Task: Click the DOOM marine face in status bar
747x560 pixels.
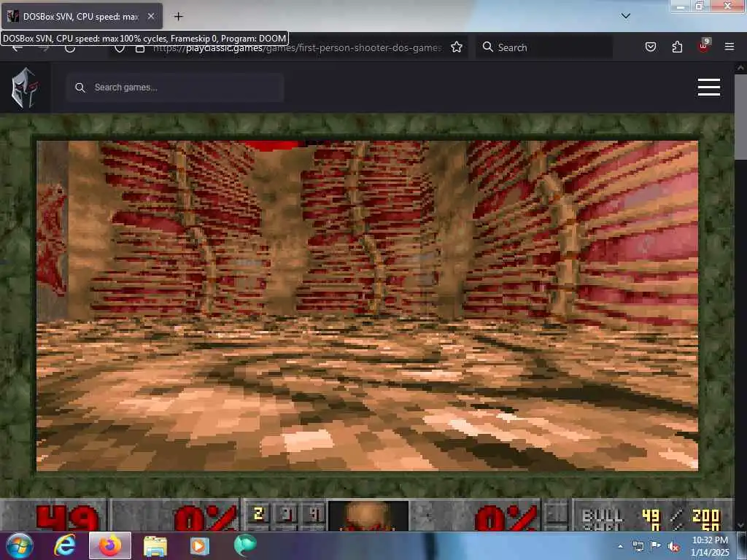Action: click(368, 516)
